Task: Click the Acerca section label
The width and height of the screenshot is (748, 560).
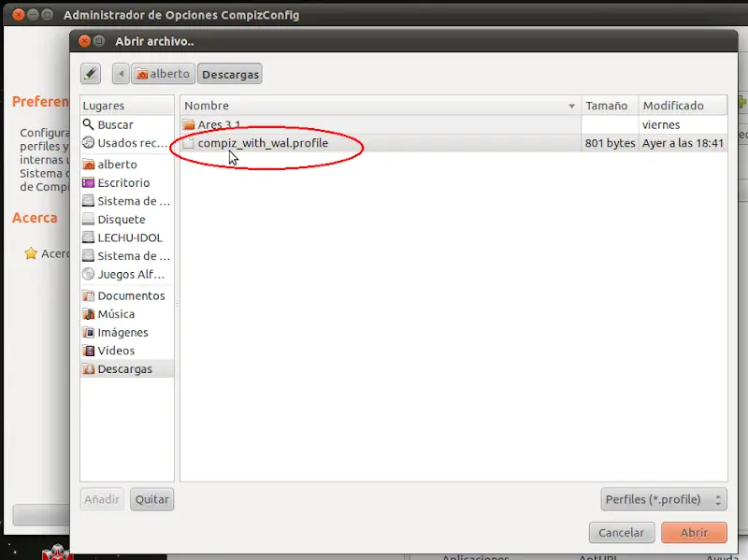Action: [x=36, y=217]
